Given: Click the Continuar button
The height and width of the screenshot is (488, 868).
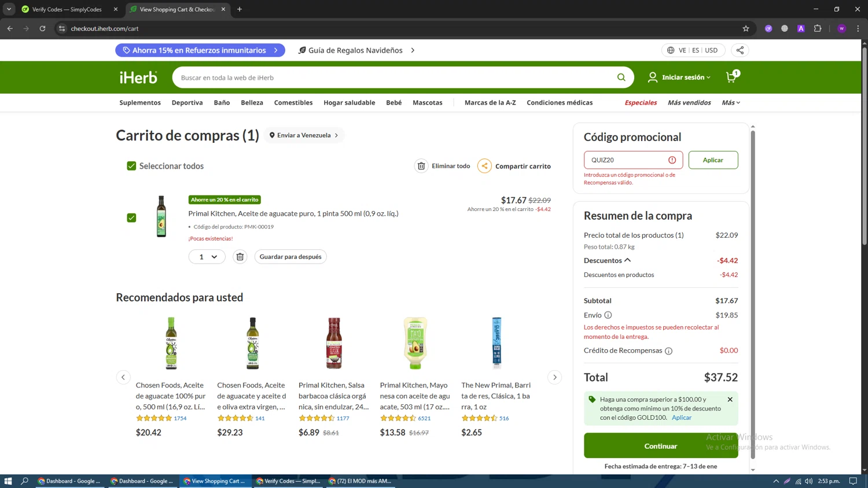Looking at the screenshot, I should [661, 446].
